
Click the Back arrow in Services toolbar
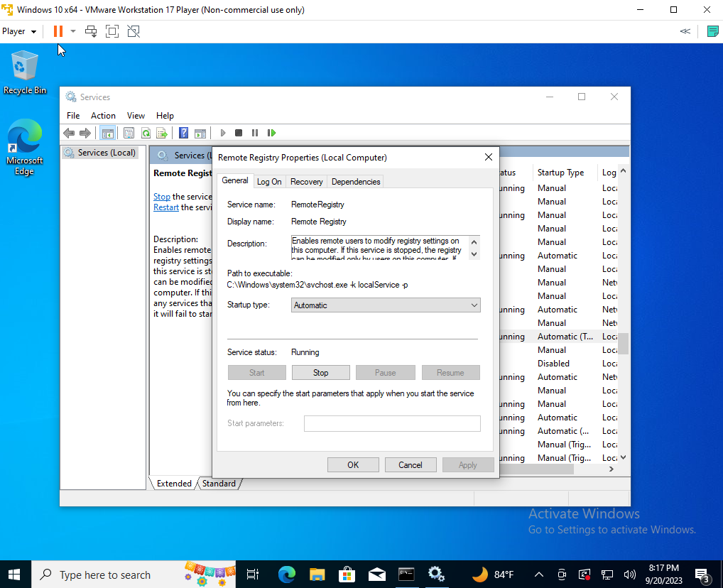(x=69, y=134)
